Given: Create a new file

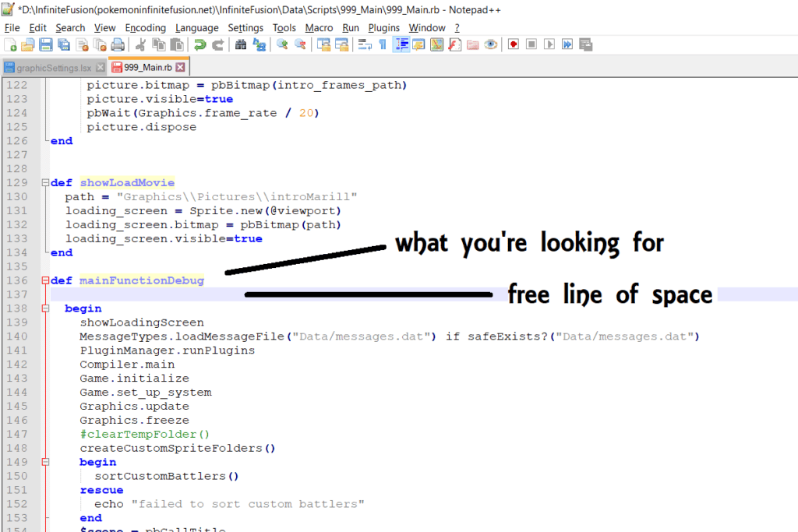Looking at the screenshot, I should pos(10,44).
